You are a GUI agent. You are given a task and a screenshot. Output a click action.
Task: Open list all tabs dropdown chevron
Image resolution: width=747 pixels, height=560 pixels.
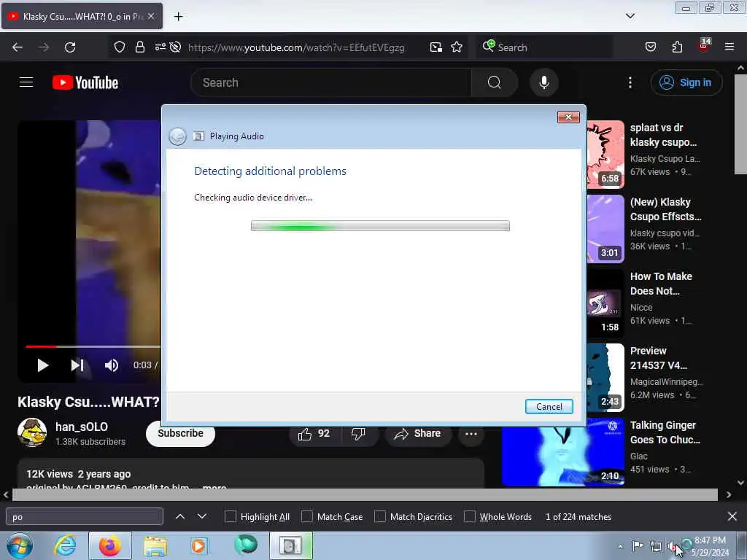(x=630, y=16)
